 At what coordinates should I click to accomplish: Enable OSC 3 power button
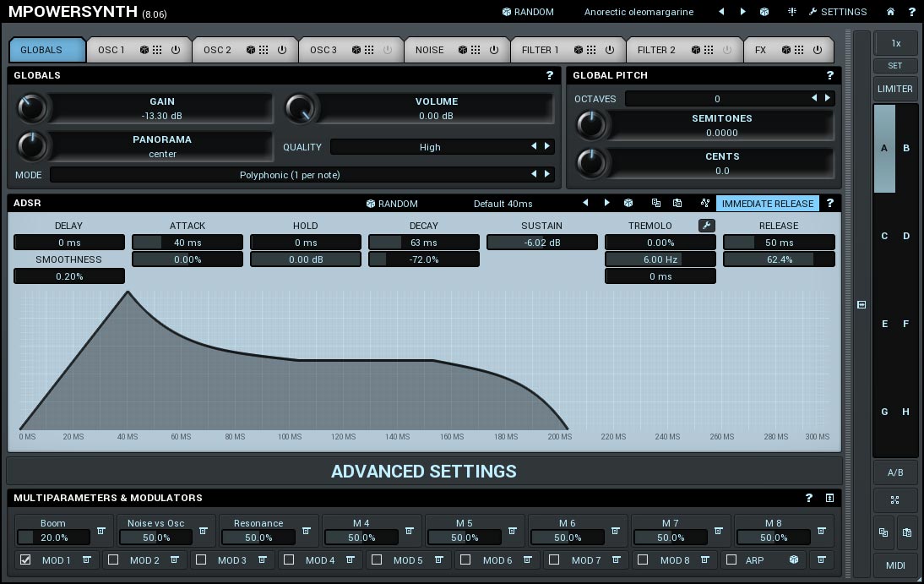(388, 50)
